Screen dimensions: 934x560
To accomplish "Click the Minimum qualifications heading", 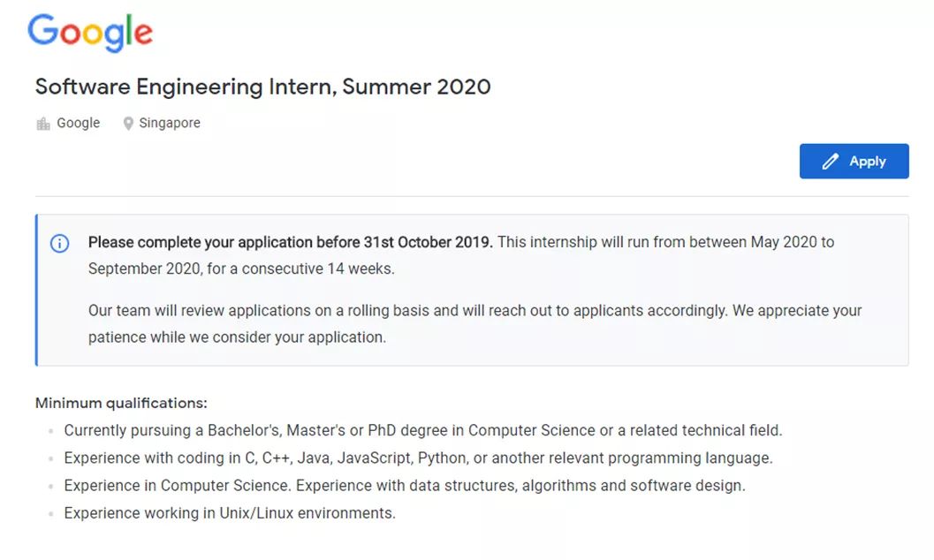I will (121, 403).
